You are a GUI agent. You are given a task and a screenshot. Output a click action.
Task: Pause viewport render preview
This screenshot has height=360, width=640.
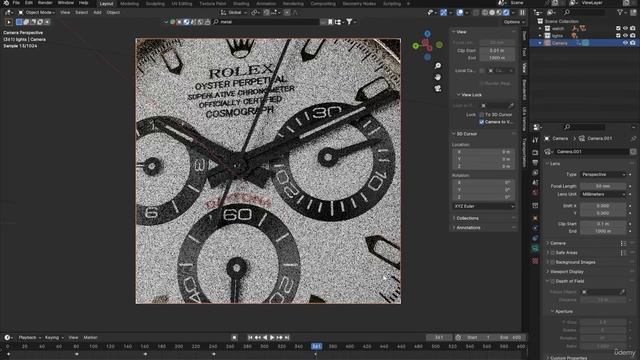[522, 13]
